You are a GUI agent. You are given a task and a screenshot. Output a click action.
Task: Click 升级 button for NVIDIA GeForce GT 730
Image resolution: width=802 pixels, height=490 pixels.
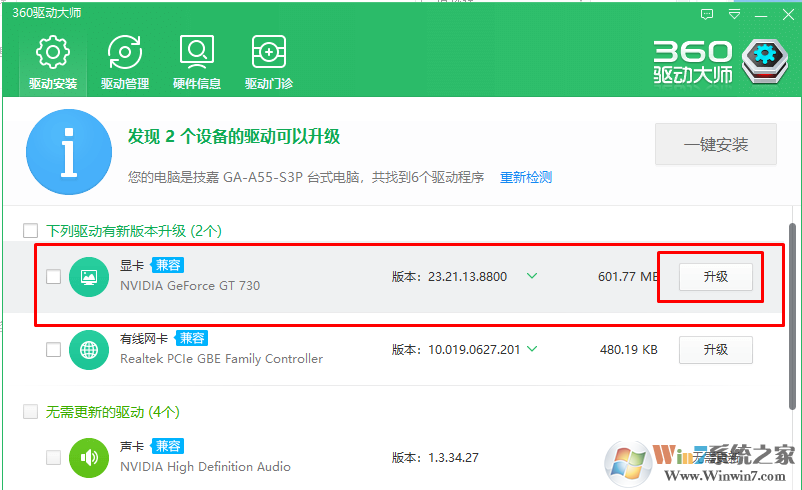coord(715,277)
